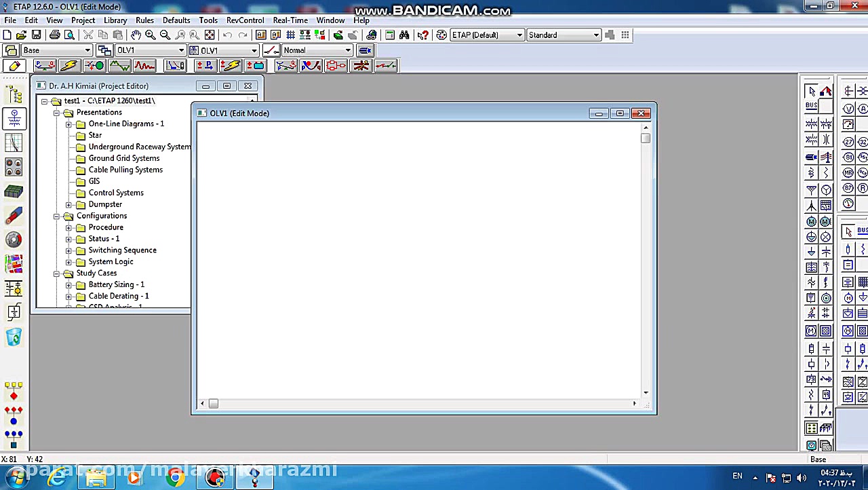The image size is (868, 490).
Task: Switch to DC Short Circuit mode
Action: point(230,66)
